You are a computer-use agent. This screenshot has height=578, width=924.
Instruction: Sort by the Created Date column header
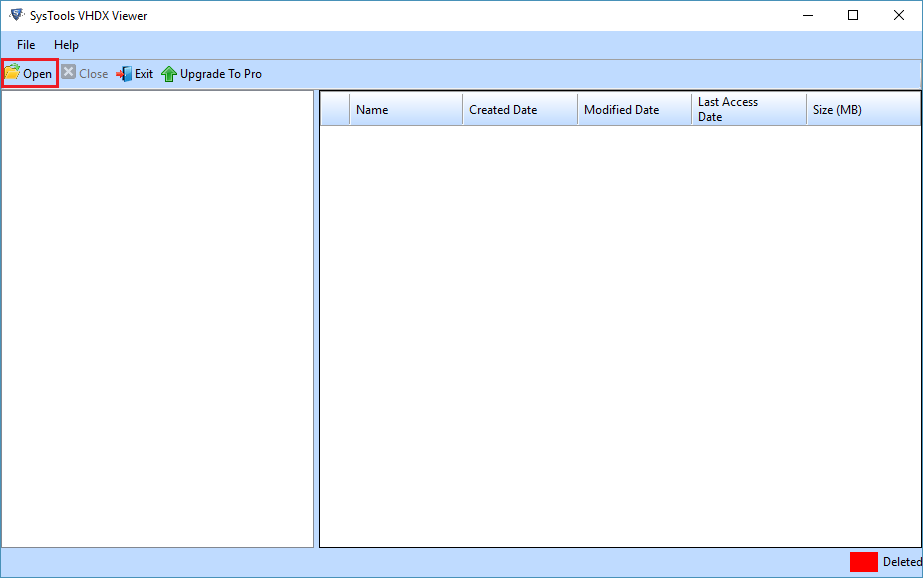click(x=520, y=109)
